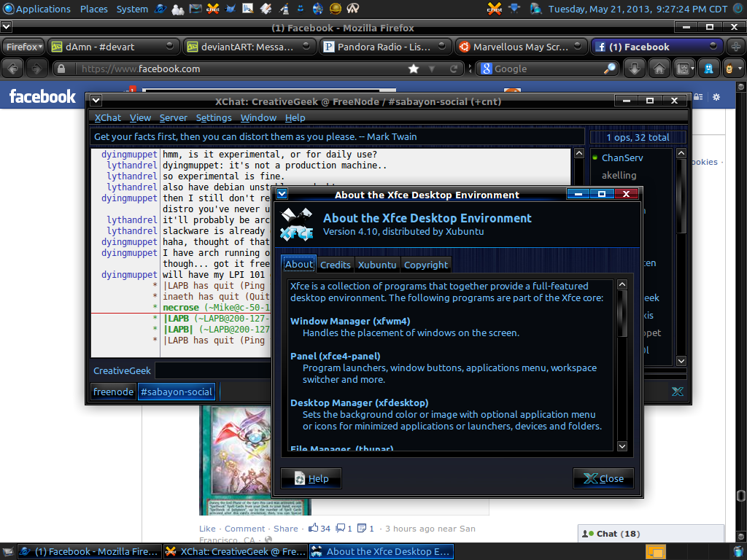Screen dimensions: 747x560
Task: Click the Firefox Home button
Action: tap(659, 68)
